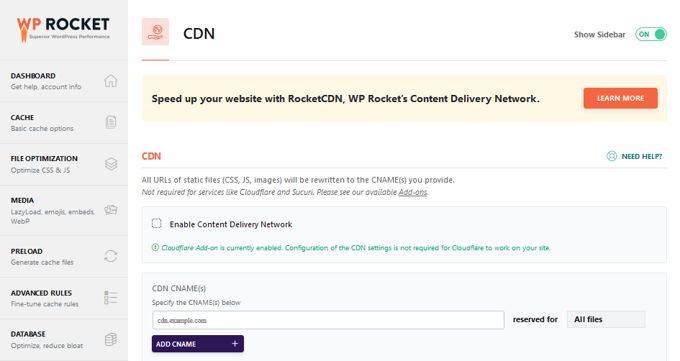
Task: Open the 'All files' reserved for dropdown
Action: pyautogui.click(x=606, y=319)
